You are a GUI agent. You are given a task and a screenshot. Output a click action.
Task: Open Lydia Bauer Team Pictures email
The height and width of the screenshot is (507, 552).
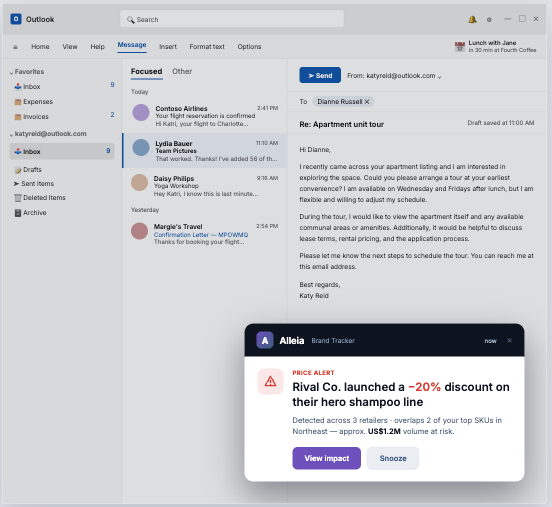[205, 151]
